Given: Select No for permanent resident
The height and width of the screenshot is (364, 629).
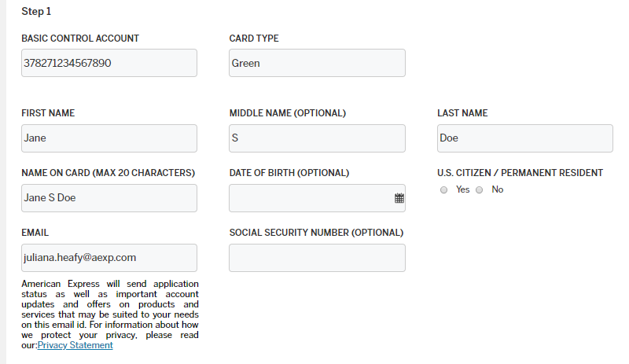Looking at the screenshot, I should click(x=479, y=189).
